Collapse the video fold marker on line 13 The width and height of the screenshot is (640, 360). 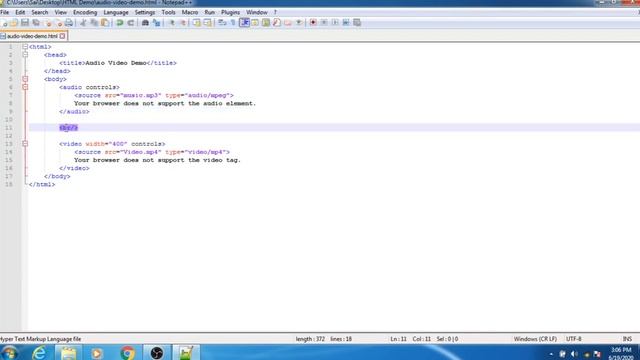(25, 144)
